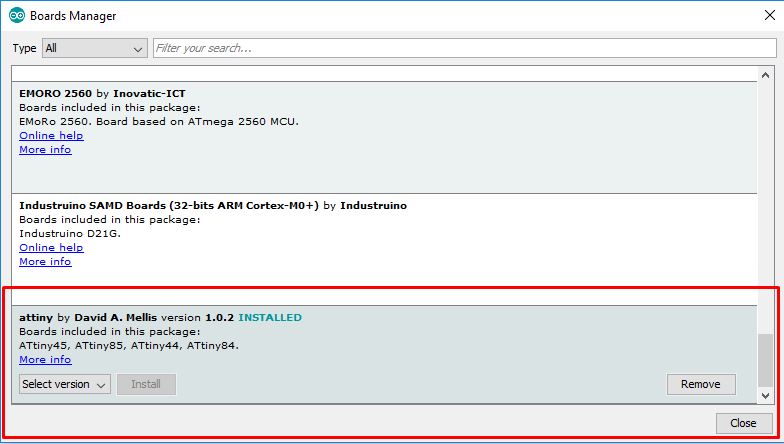The height and width of the screenshot is (444, 784).
Task: Close the Boards Manager window with X
Action: (770, 16)
